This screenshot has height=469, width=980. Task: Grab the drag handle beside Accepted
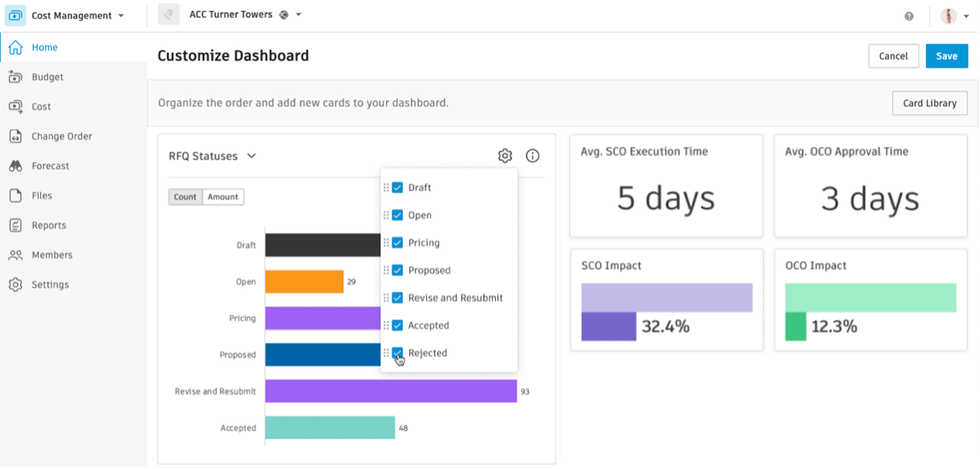click(x=387, y=326)
